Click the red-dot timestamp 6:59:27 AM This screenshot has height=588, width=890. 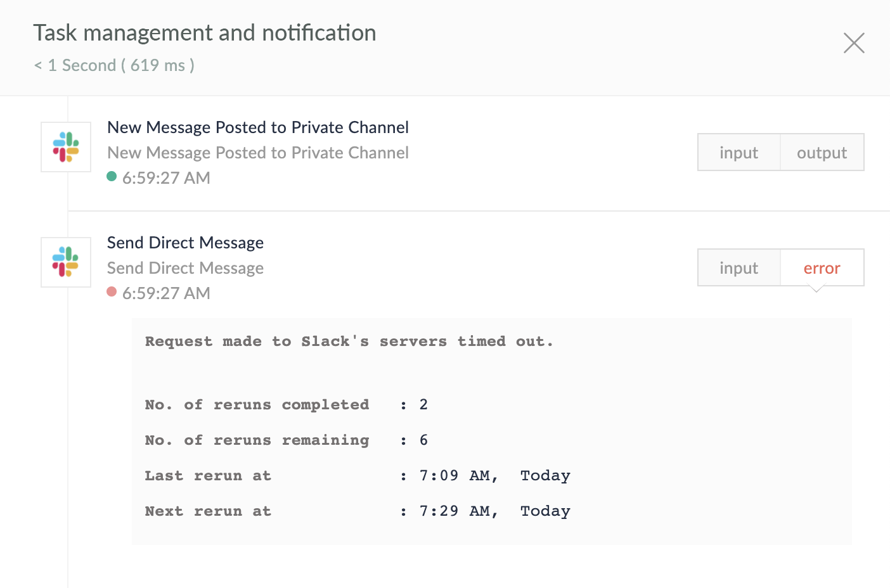pyautogui.click(x=166, y=293)
